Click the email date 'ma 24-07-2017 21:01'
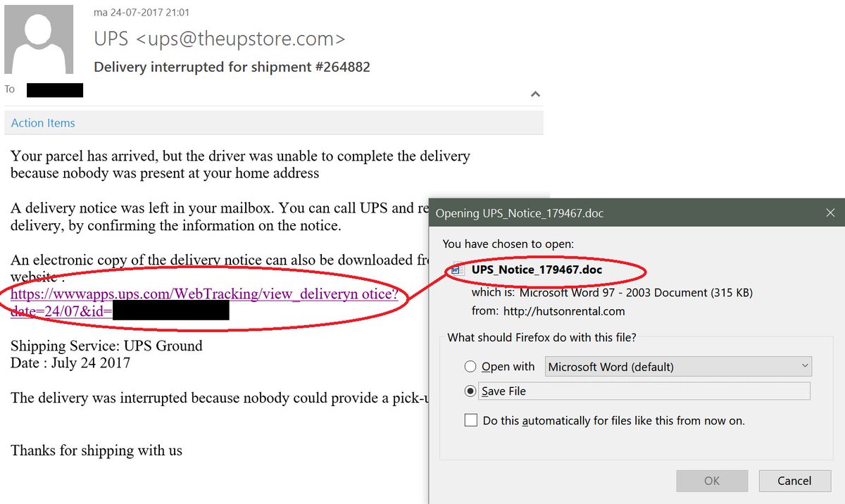 (142, 13)
